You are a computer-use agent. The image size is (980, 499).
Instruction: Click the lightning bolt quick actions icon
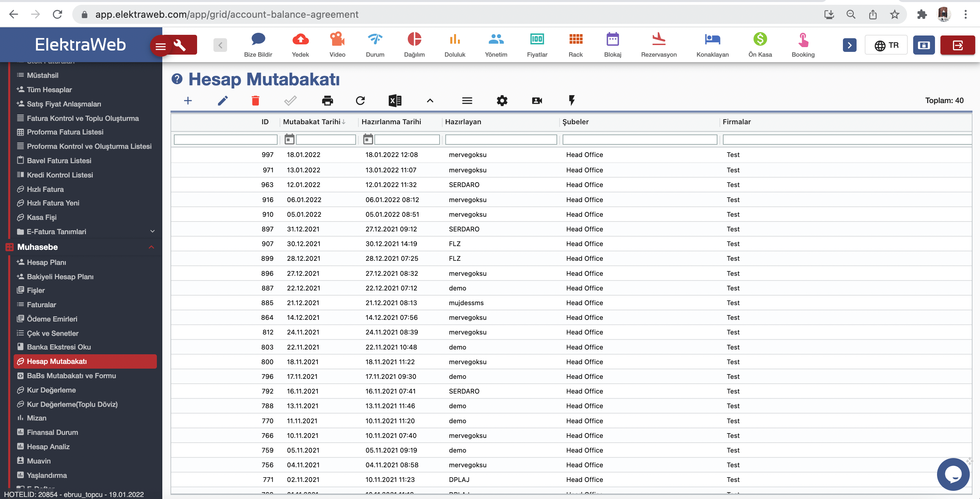[x=571, y=101]
